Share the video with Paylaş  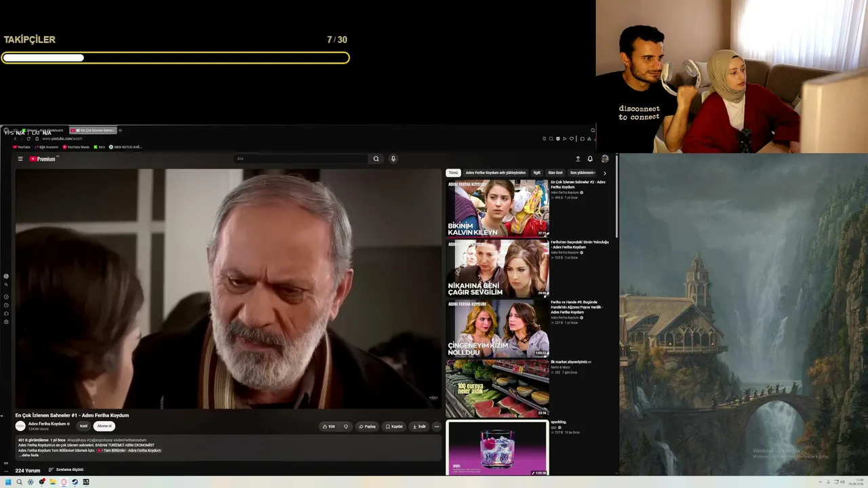click(x=367, y=426)
